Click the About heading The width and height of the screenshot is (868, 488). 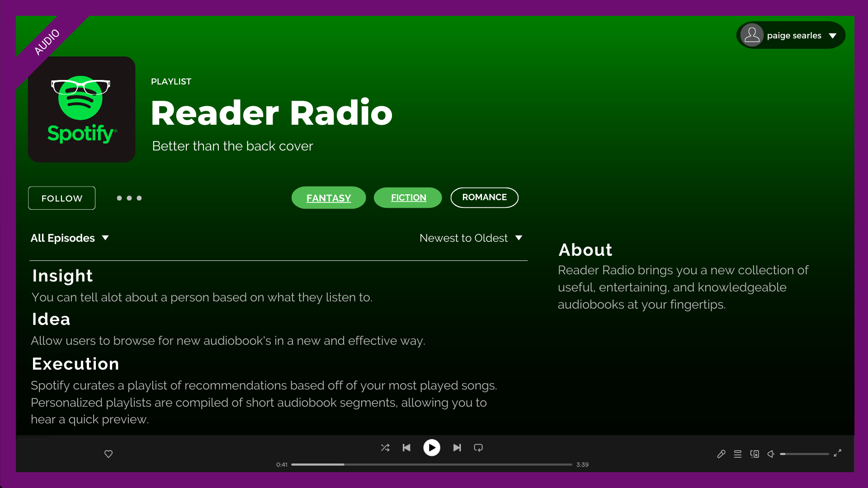tap(585, 250)
